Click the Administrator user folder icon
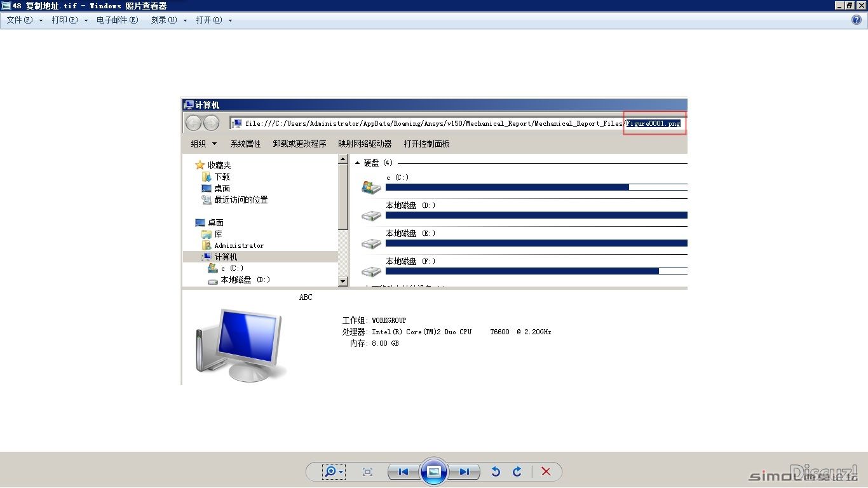 (x=207, y=245)
